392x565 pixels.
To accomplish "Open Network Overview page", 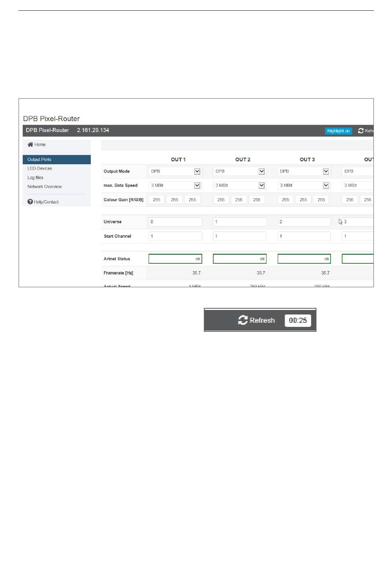I will click(45, 187).
